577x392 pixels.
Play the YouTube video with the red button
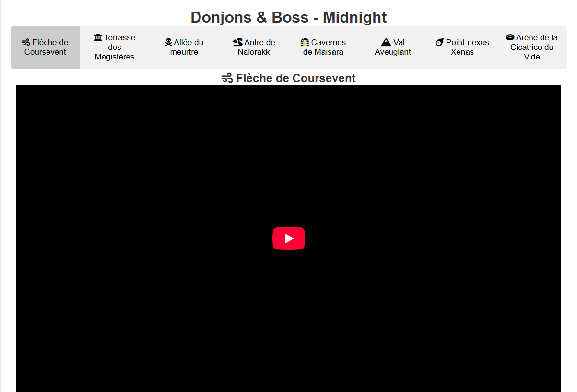point(289,238)
